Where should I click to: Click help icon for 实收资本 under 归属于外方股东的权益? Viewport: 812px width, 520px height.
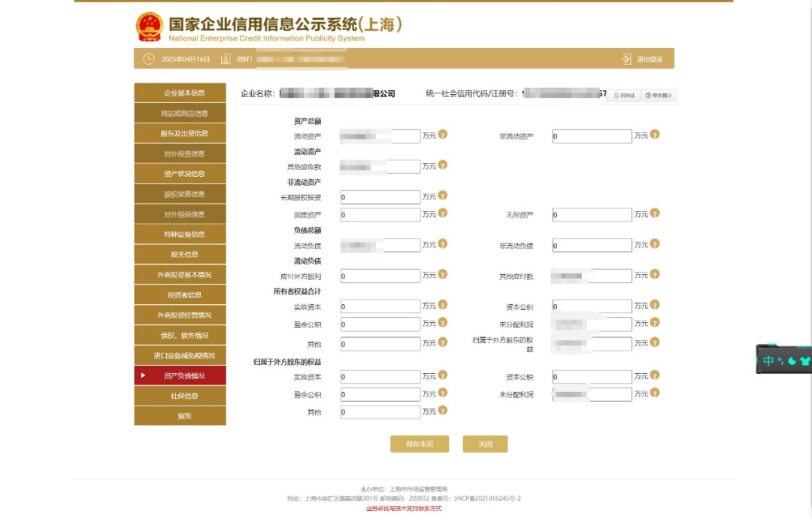pyautogui.click(x=442, y=376)
